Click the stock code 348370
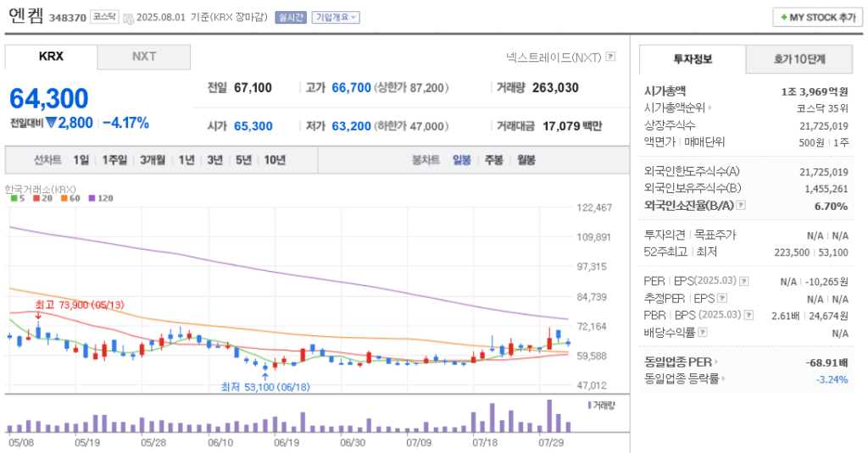Image resolution: width=868 pixels, height=453 pixels. [68, 19]
